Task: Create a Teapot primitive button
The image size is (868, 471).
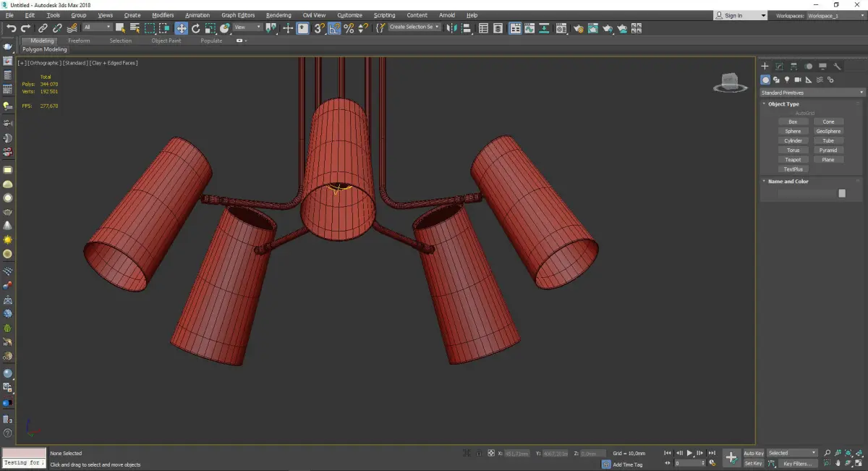Action: [793, 160]
